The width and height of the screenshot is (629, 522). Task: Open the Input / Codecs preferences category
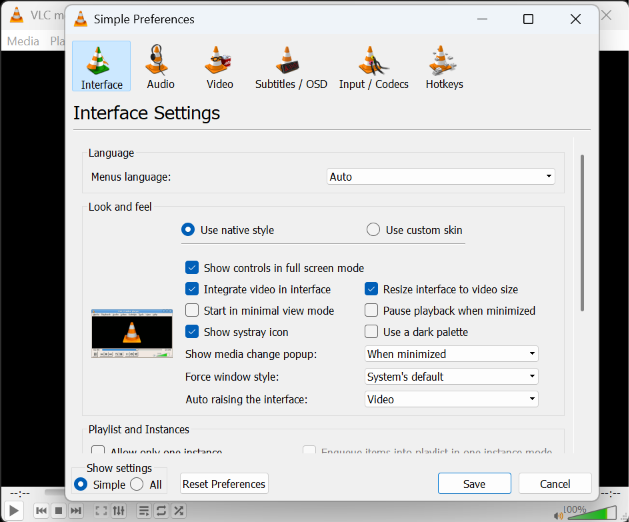point(373,66)
